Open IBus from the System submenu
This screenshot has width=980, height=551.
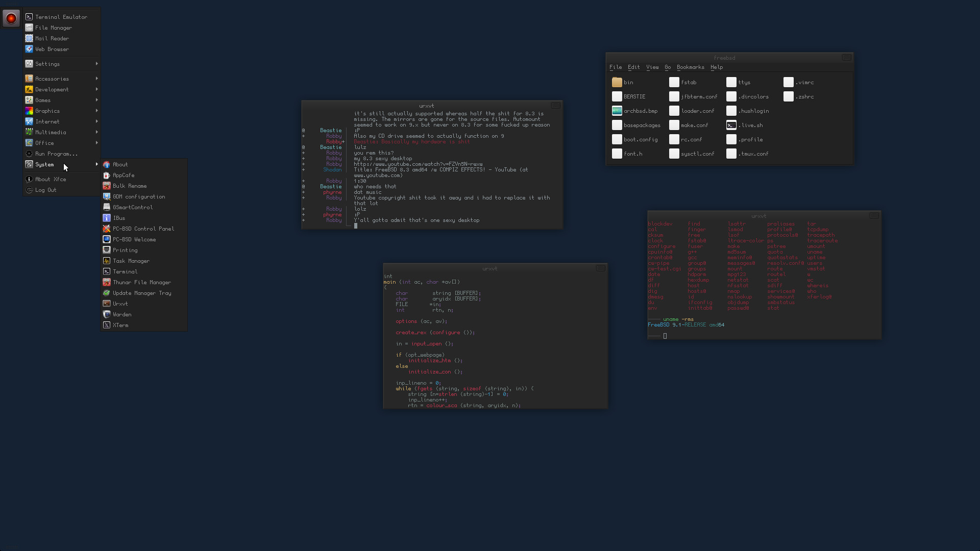(119, 218)
